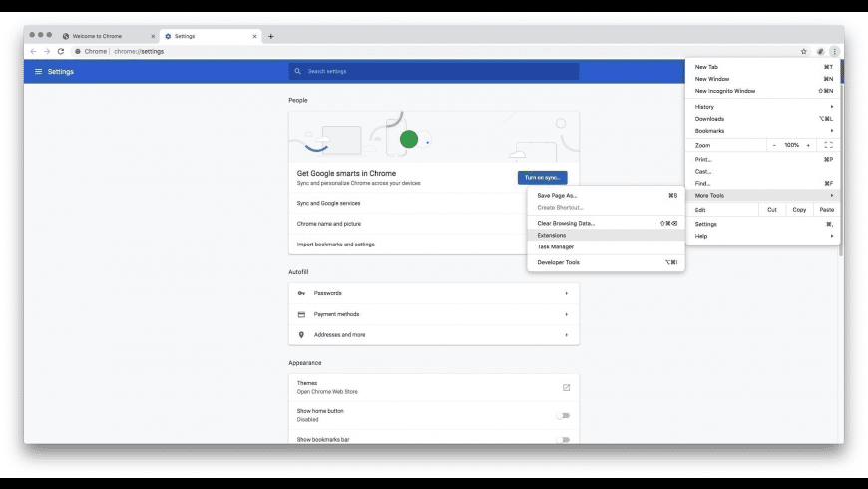Click the Copy button in Edit row
This screenshot has width=868, height=489.
tap(799, 210)
